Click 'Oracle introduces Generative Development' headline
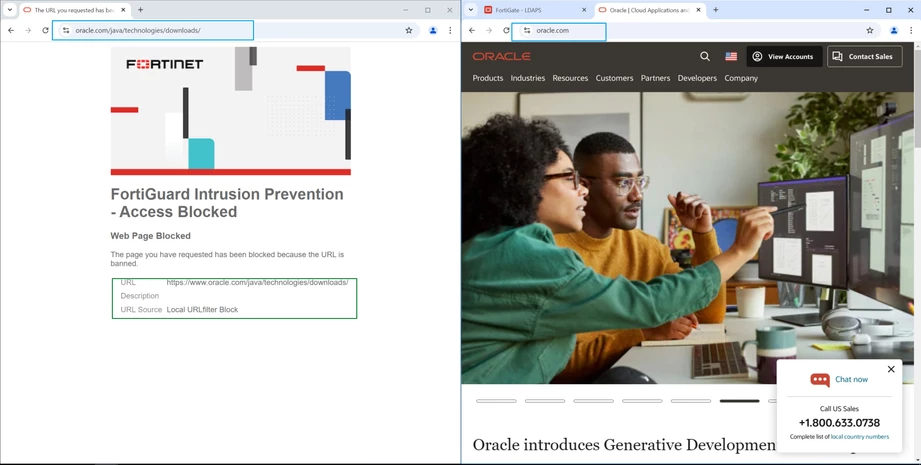The image size is (921, 465). pos(624,445)
